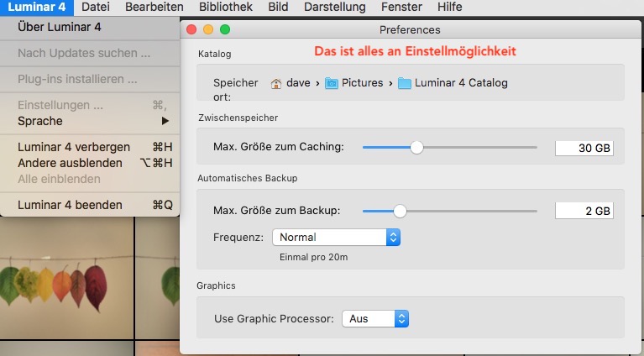The height and width of the screenshot is (356, 644).
Task: Minimize Preferences with the yellow button
Action: click(x=208, y=29)
